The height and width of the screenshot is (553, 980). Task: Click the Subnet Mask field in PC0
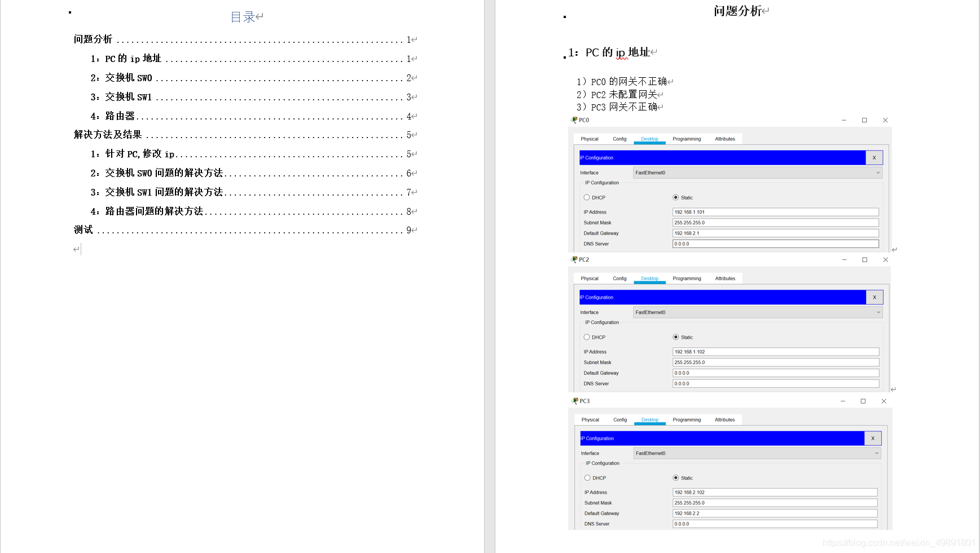[x=776, y=223]
